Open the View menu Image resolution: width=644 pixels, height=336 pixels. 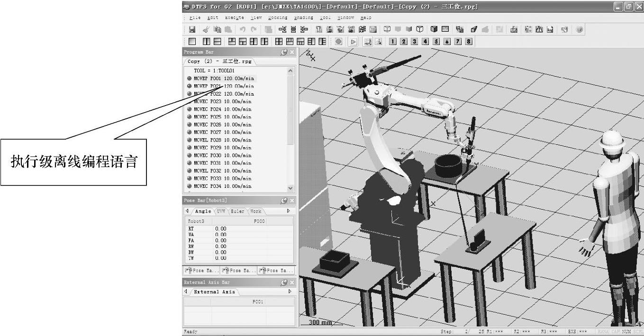coord(256,18)
